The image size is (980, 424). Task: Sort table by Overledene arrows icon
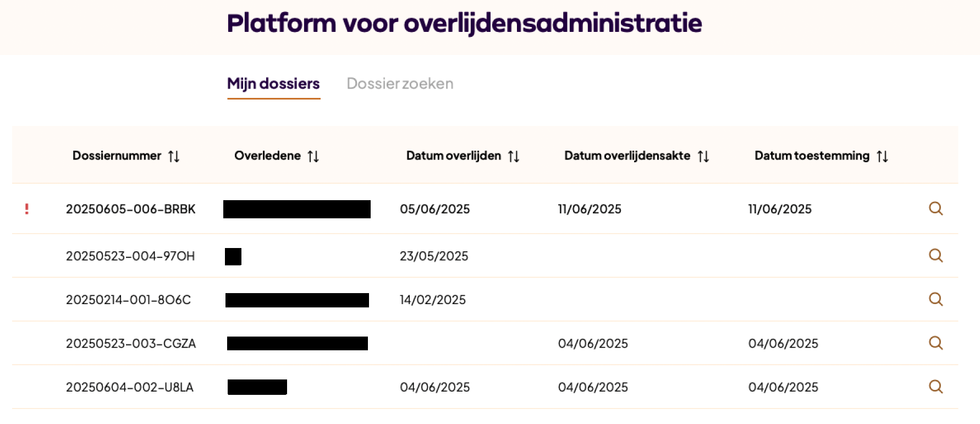[313, 156]
